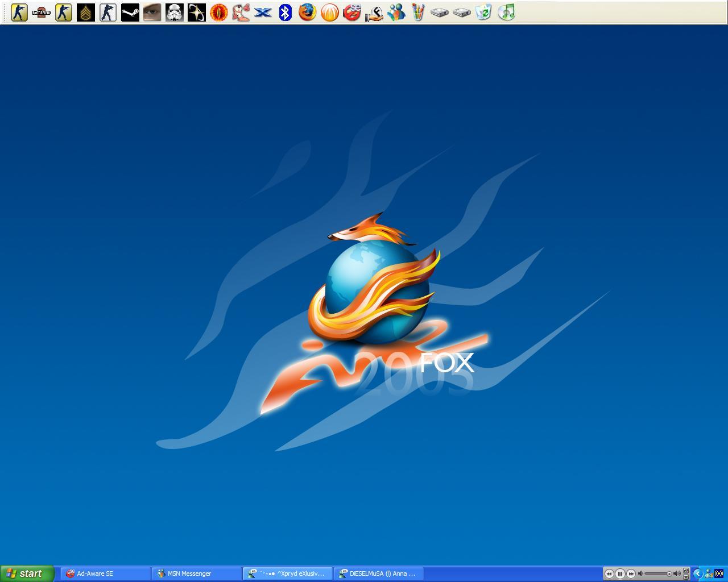Open the paint brushes cup icon
The image size is (728, 582).
click(418, 13)
